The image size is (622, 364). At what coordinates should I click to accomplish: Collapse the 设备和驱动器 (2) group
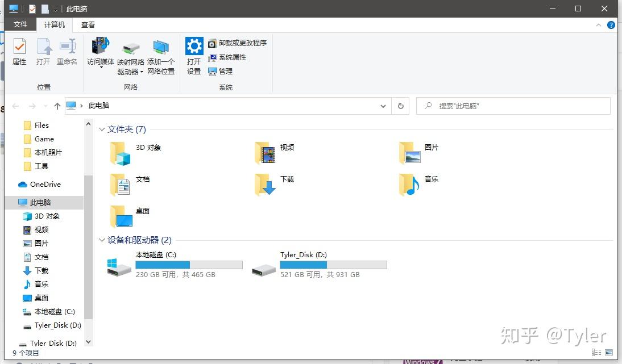tap(102, 240)
